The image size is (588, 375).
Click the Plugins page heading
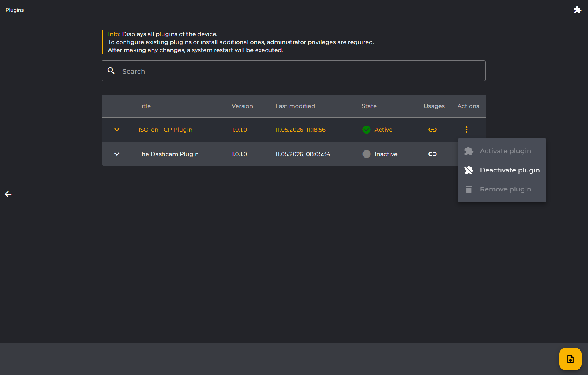14,10
